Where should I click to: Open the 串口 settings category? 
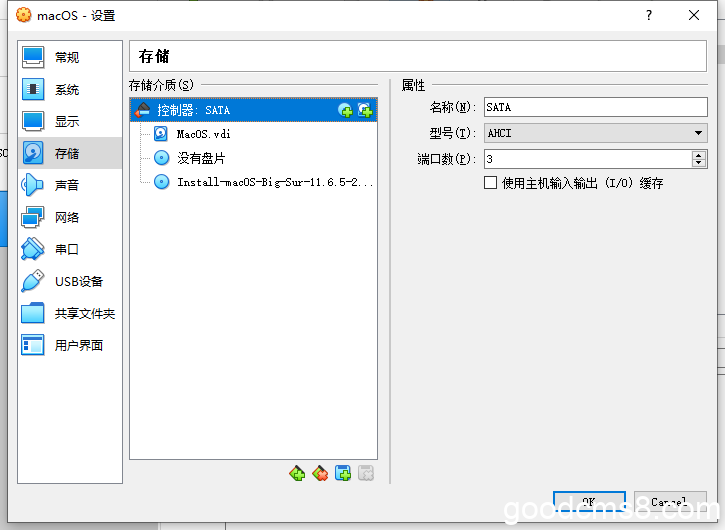(70, 249)
